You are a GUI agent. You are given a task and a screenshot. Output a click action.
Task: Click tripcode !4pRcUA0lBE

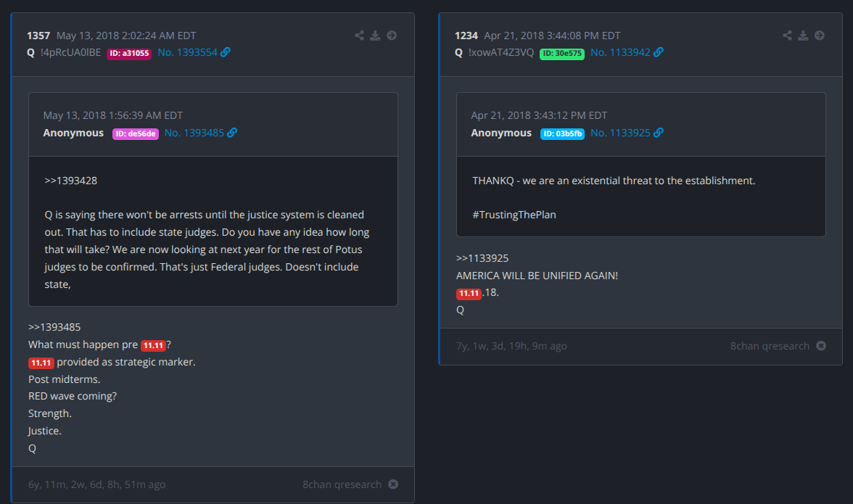tap(71, 52)
